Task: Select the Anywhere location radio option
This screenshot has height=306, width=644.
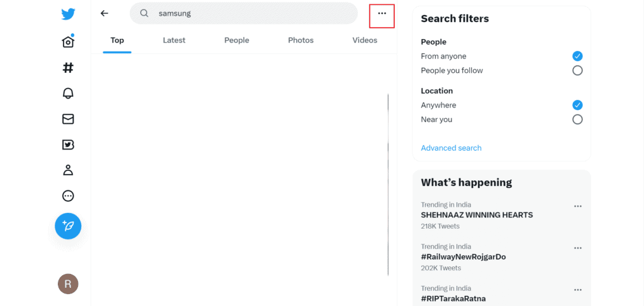Action: pos(577,105)
